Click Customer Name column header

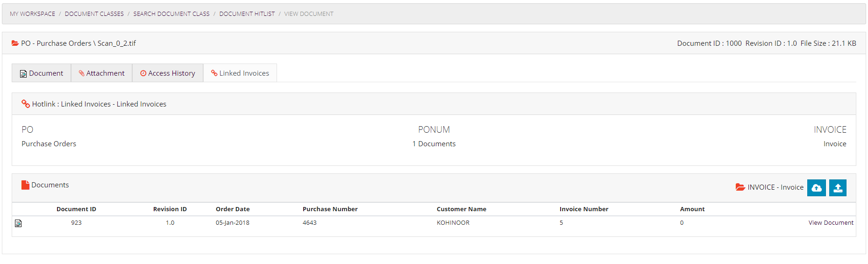[x=462, y=209]
